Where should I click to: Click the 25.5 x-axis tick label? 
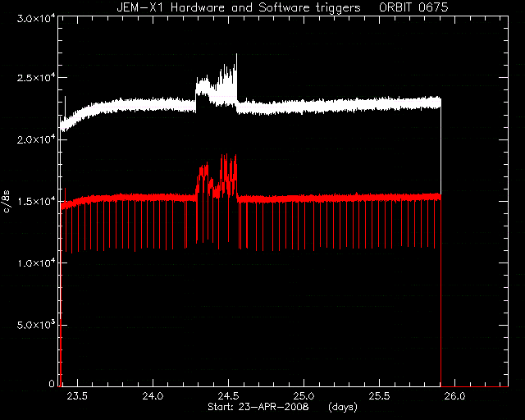380,396
